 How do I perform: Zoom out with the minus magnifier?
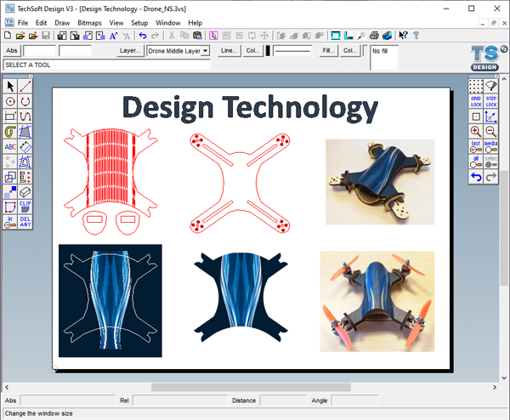click(490, 132)
